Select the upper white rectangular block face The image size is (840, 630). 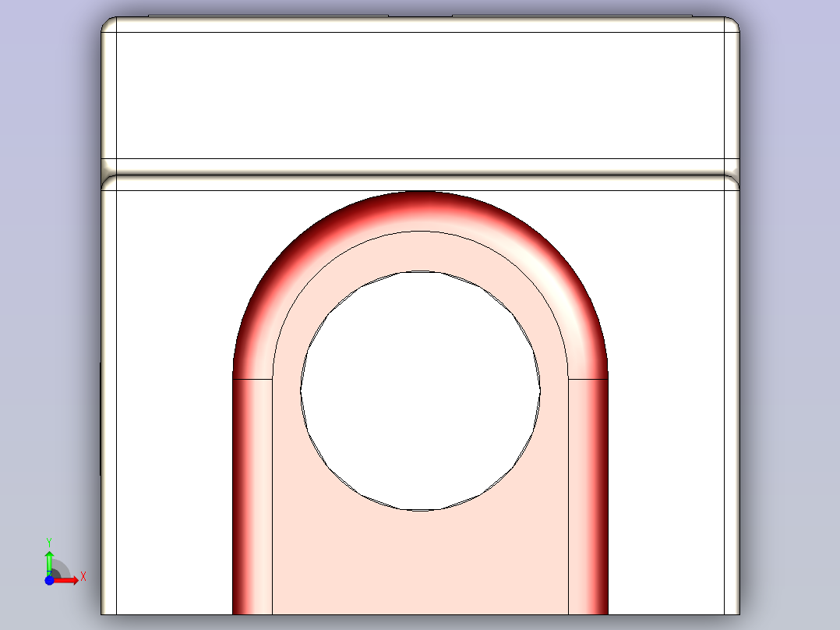(x=421, y=95)
